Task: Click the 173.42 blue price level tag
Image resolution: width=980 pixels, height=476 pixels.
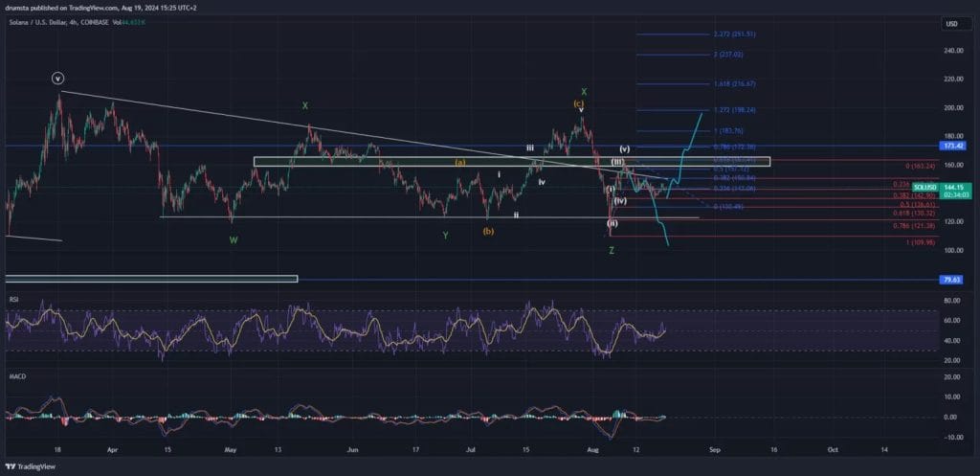Action: coord(953,147)
